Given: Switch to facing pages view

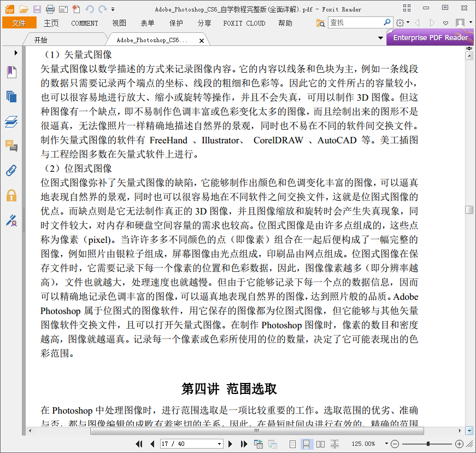Looking at the screenshot, I should point(320,444).
